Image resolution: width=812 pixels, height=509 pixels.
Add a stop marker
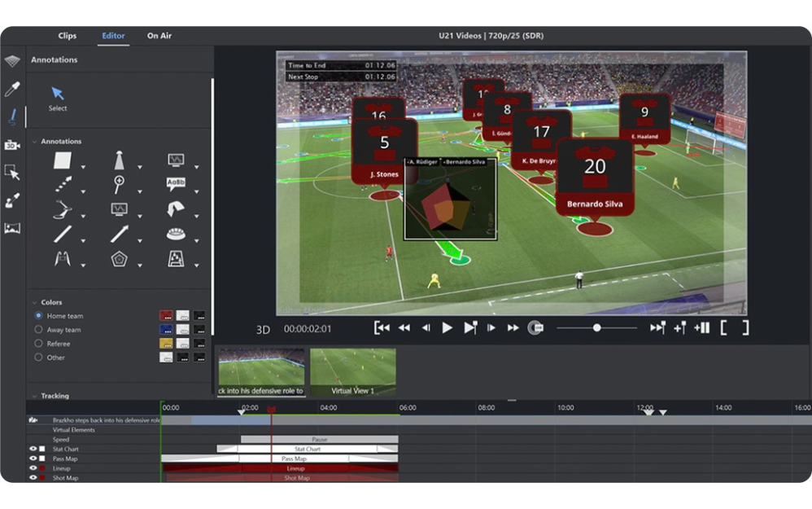click(x=680, y=327)
